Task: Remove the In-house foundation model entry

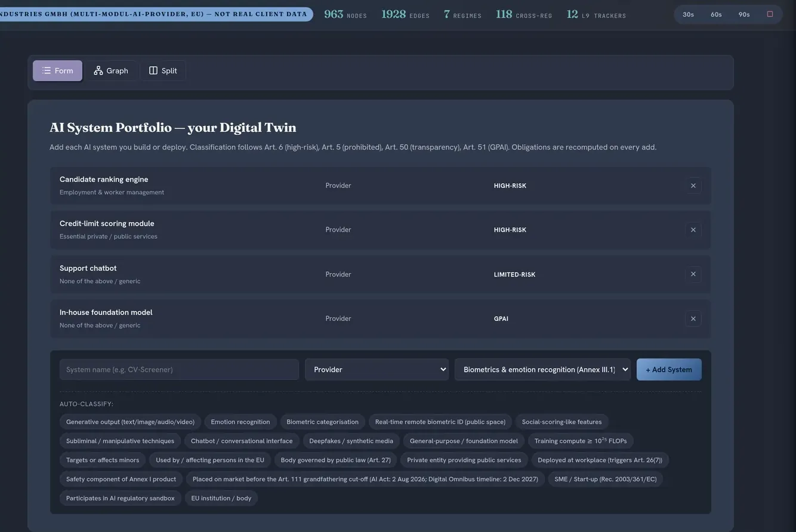Action: pyautogui.click(x=693, y=318)
